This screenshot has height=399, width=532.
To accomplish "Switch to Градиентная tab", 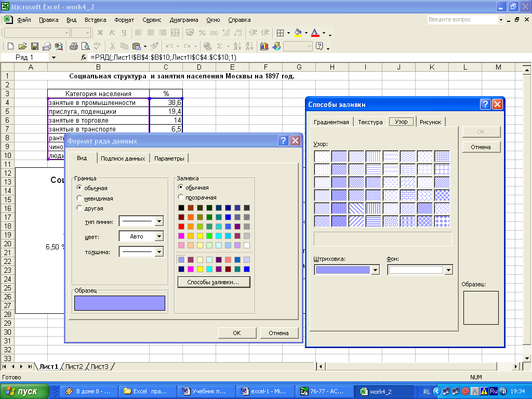I will pyautogui.click(x=331, y=122).
